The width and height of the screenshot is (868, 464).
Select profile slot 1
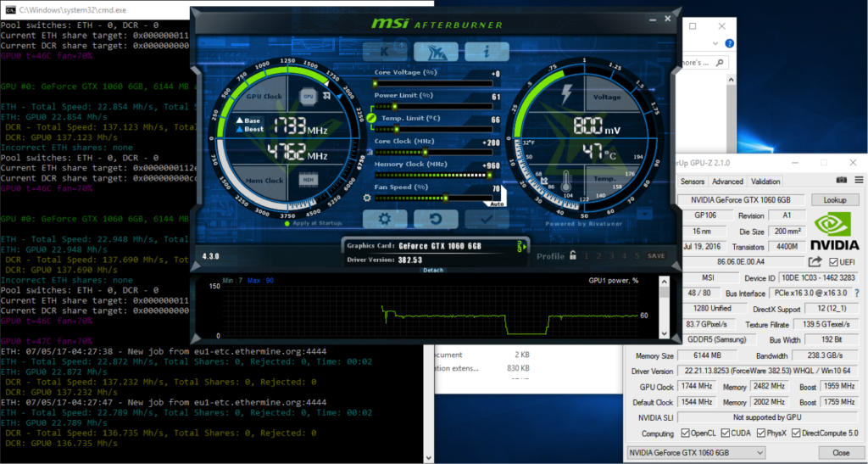click(x=586, y=256)
